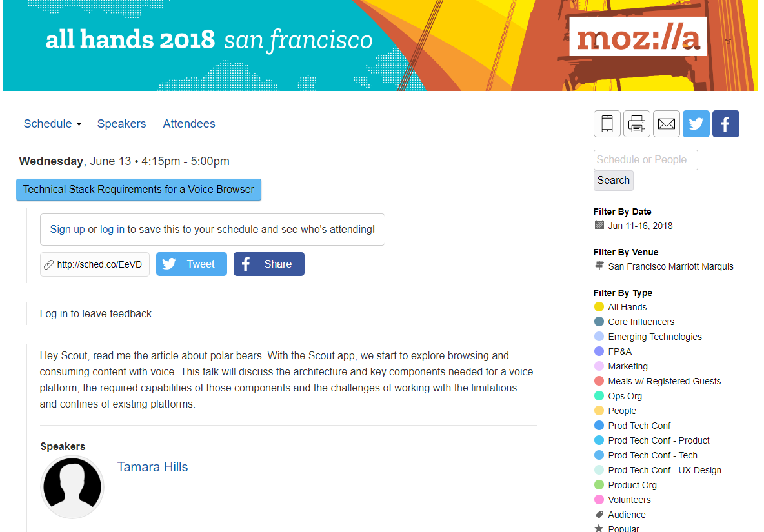Click Tamara Hills avatar thumbnail
Screen dimensions: 764x532
click(x=72, y=487)
